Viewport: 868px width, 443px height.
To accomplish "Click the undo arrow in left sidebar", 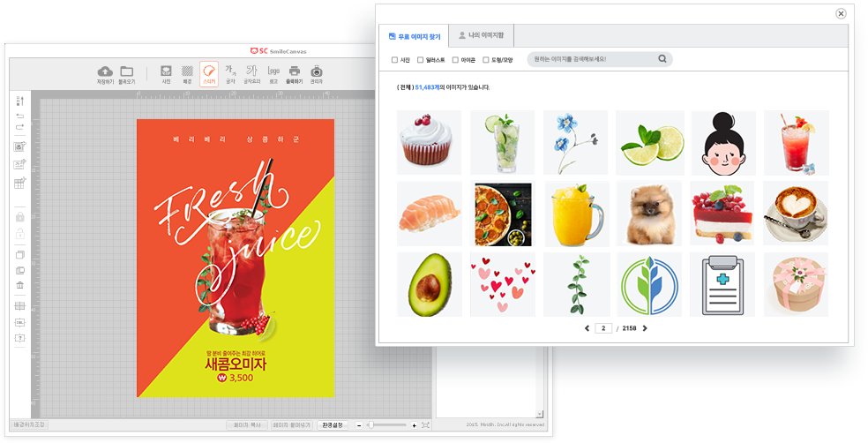I will tap(20, 116).
